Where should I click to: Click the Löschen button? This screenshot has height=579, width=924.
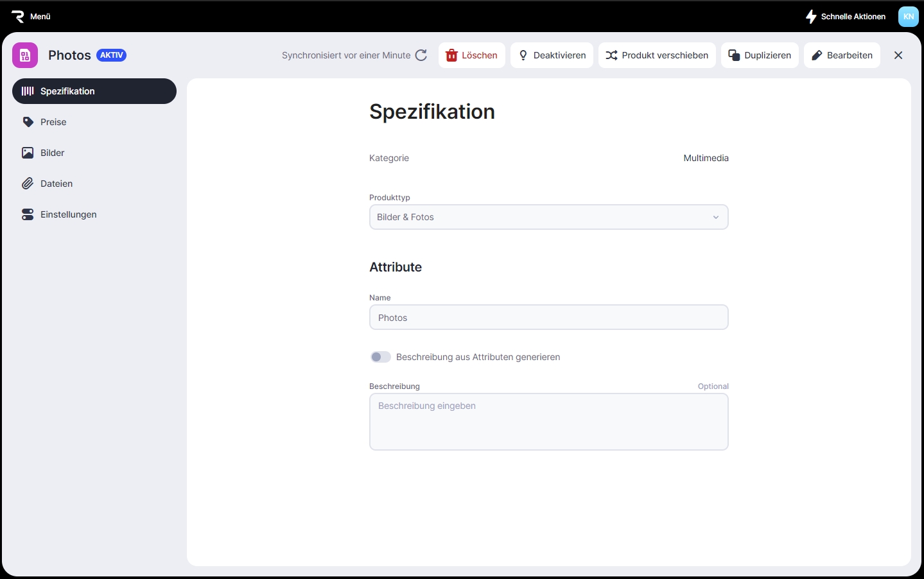pos(472,55)
